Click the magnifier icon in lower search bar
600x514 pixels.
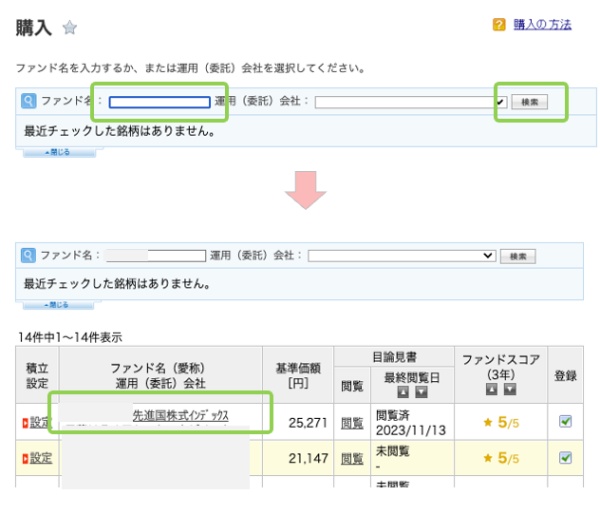point(28,256)
